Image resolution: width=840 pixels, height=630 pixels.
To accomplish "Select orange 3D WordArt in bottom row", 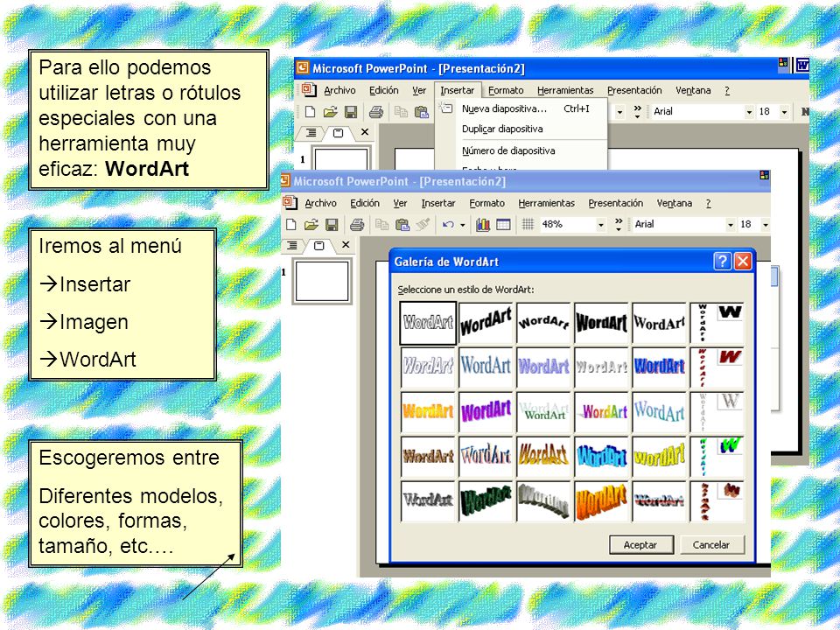I will (x=601, y=500).
